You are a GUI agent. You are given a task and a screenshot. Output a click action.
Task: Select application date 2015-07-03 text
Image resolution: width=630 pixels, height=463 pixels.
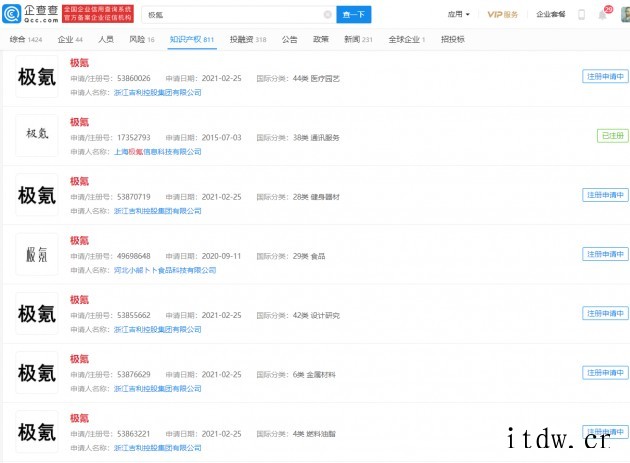(221, 138)
